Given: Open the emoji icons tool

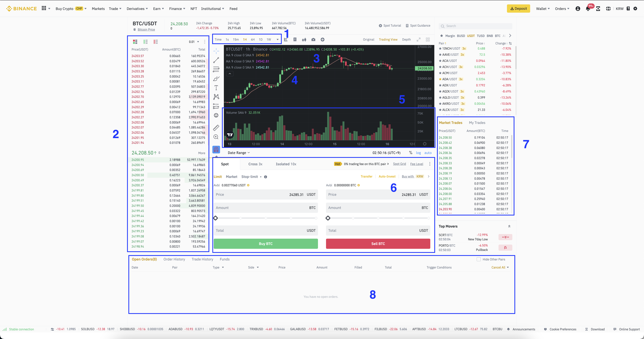Looking at the screenshot, I should coord(216,115).
